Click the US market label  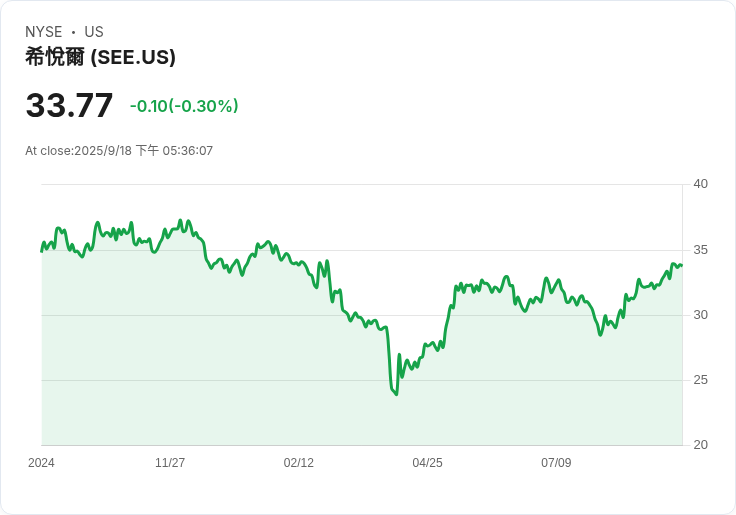94,32
